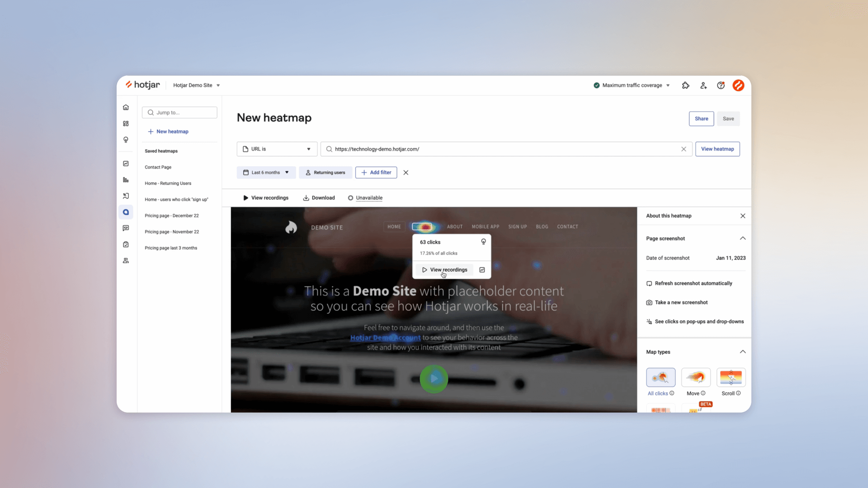868x488 pixels.
Task: Collapse the Page screenshot section
Action: pos(743,239)
